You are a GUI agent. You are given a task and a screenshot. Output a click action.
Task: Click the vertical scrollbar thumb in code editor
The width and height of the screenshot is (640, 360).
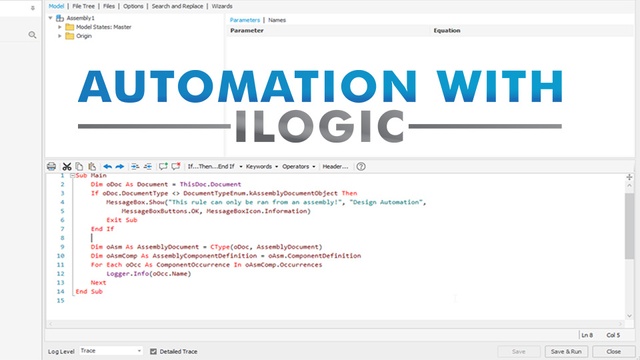click(629, 226)
